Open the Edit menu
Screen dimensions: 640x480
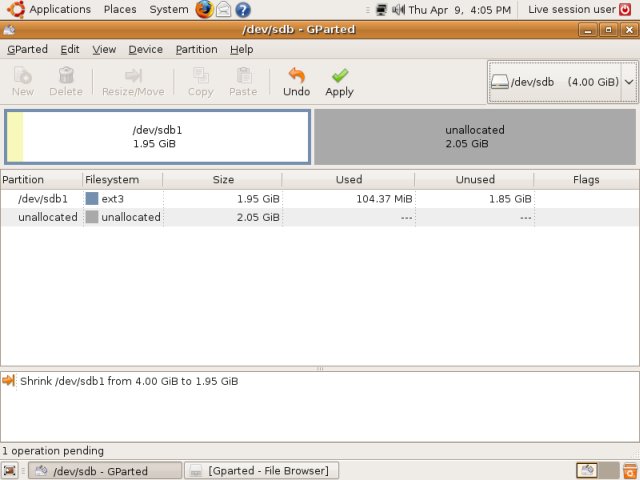[x=70, y=49]
